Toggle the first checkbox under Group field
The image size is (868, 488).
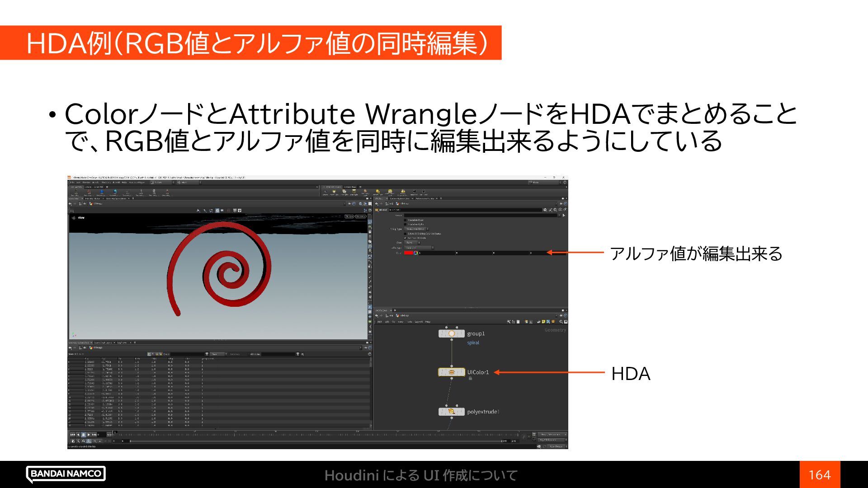(x=406, y=220)
